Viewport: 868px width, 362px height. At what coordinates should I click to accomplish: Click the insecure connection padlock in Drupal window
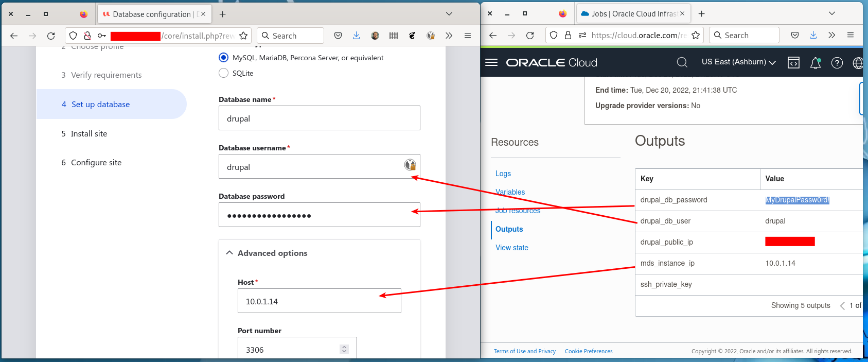click(87, 36)
